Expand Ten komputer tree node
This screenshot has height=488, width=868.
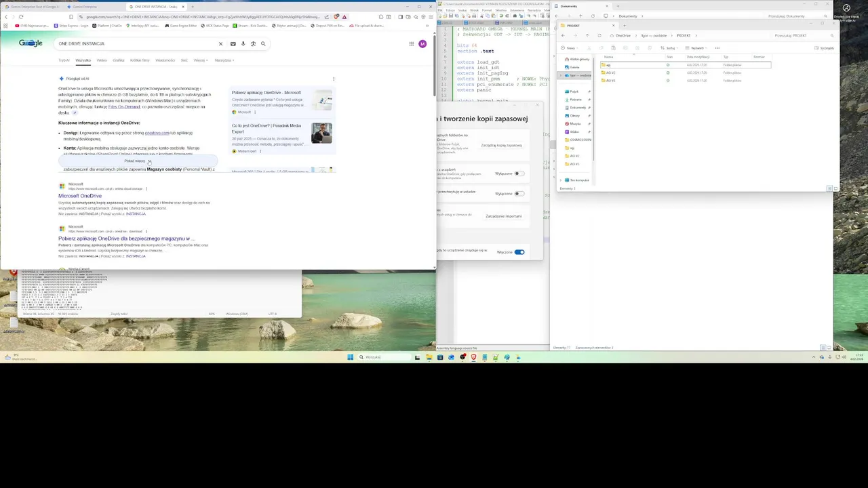(561, 180)
